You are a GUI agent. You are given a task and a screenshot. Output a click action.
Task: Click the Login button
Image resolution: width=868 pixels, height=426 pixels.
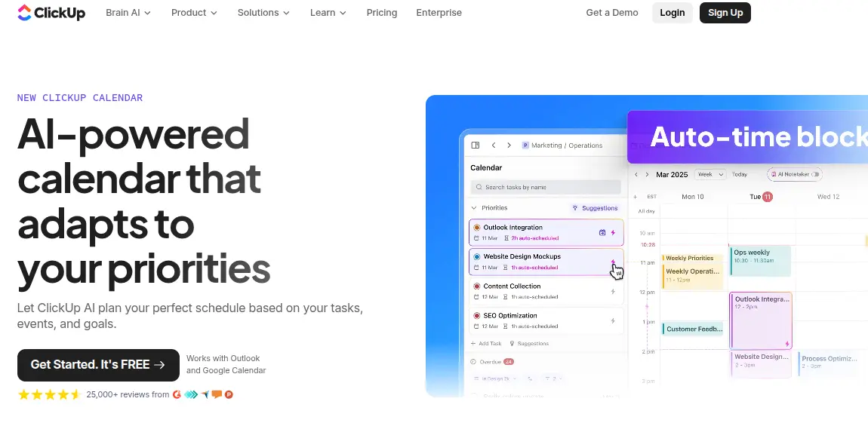pos(672,13)
